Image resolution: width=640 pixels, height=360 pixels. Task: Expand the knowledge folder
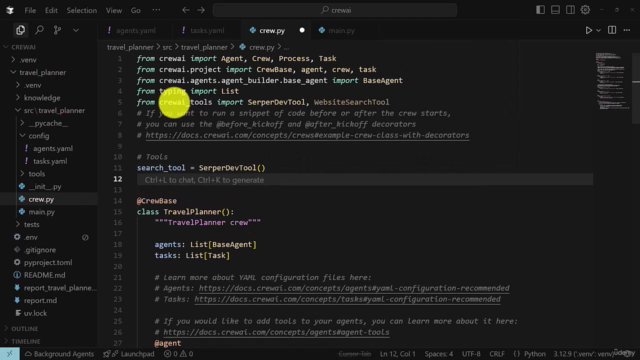pos(42,98)
